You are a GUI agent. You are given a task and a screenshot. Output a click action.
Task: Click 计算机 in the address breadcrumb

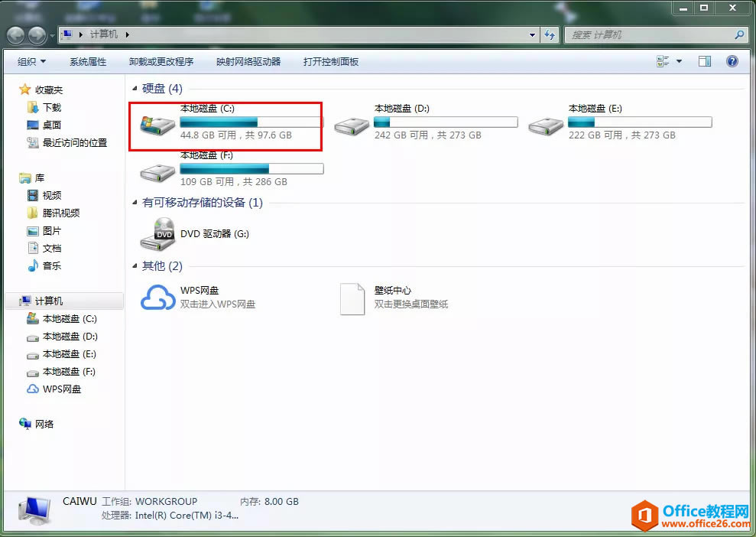(x=104, y=34)
